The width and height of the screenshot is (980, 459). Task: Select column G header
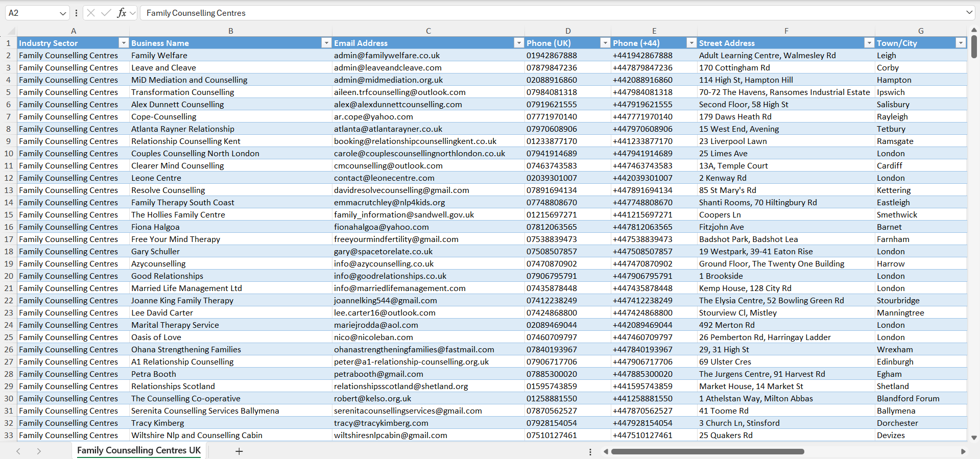tap(921, 31)
